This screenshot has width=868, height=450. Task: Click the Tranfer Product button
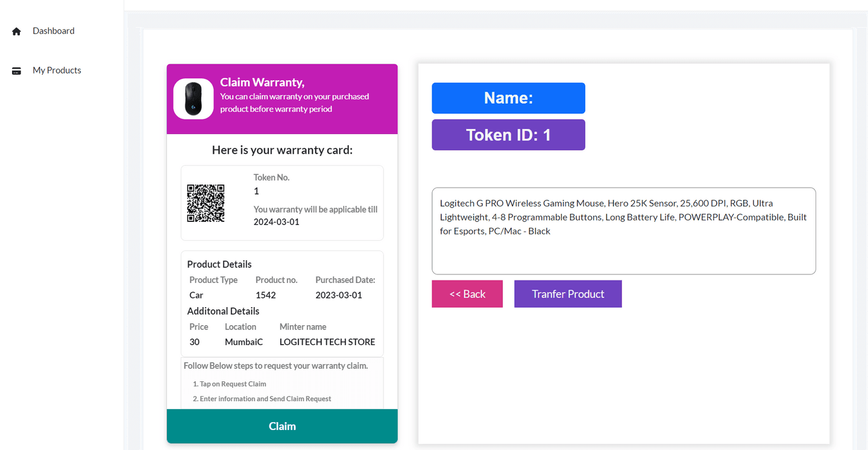coord(568,294)
